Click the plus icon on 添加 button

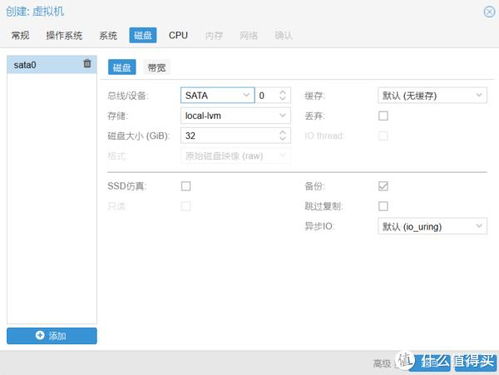coord(40,335)
